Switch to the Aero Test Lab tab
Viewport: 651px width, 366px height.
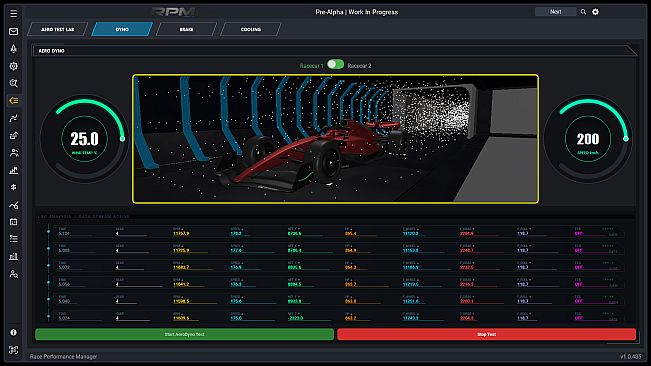pos(58,29)
